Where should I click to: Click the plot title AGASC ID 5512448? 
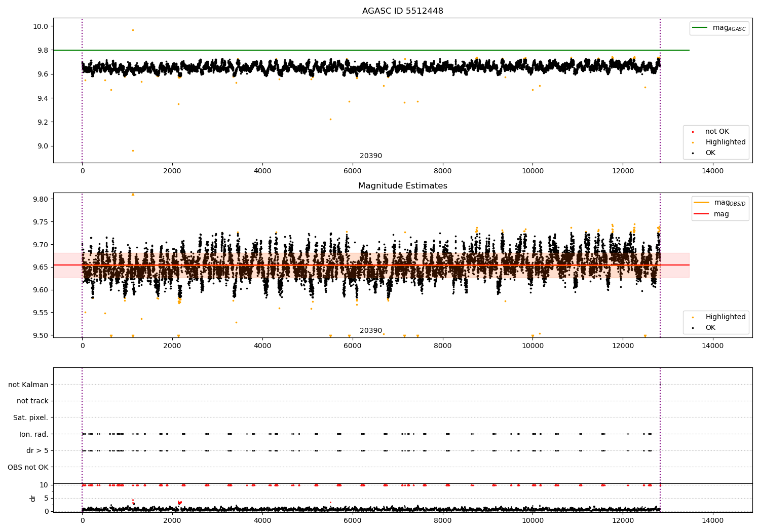pos(402,11)
